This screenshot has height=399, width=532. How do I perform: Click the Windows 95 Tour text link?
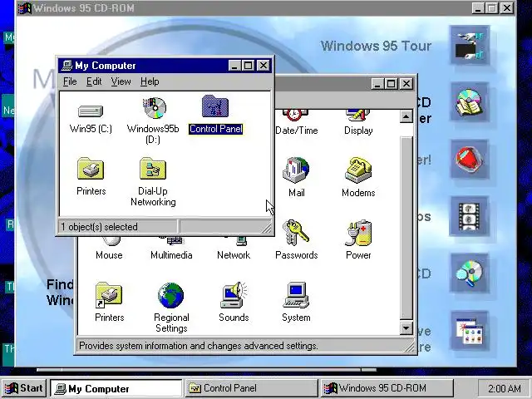click(x=376, y=46)
